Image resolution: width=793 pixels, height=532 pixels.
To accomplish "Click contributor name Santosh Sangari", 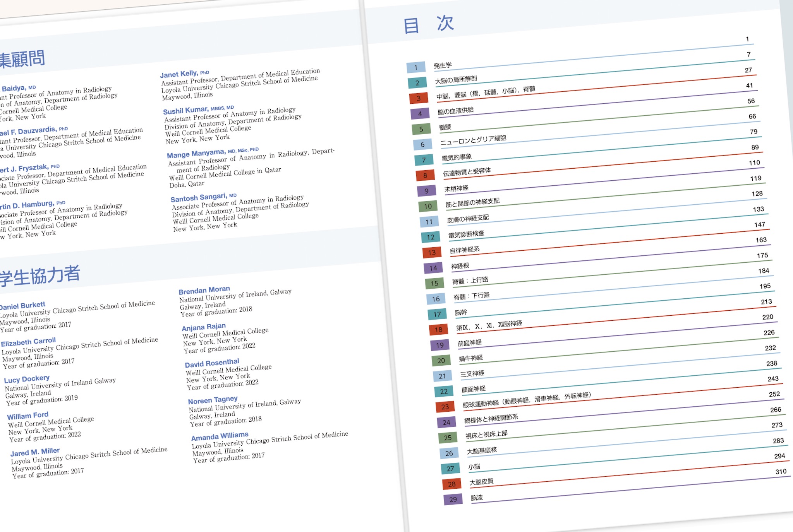I will coord(199,198).
